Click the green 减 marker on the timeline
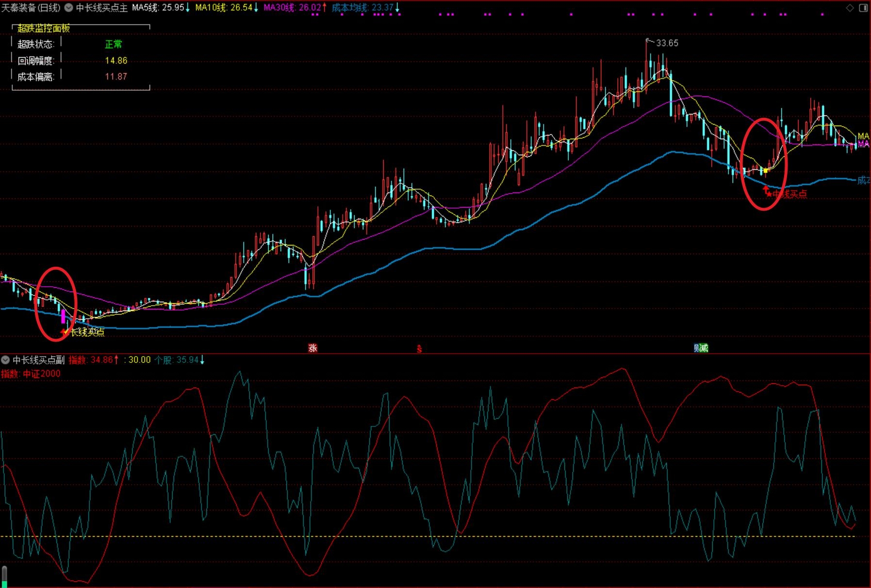871x588 pixels. (705, 348)
